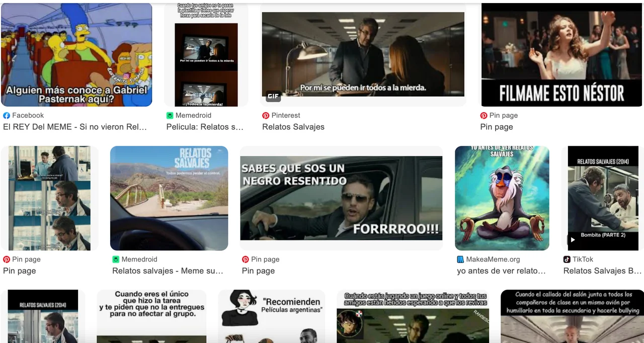Click the MakeaMeme.org favicon icon
This screenshot has height=343, width=644.
pos(460,260)
